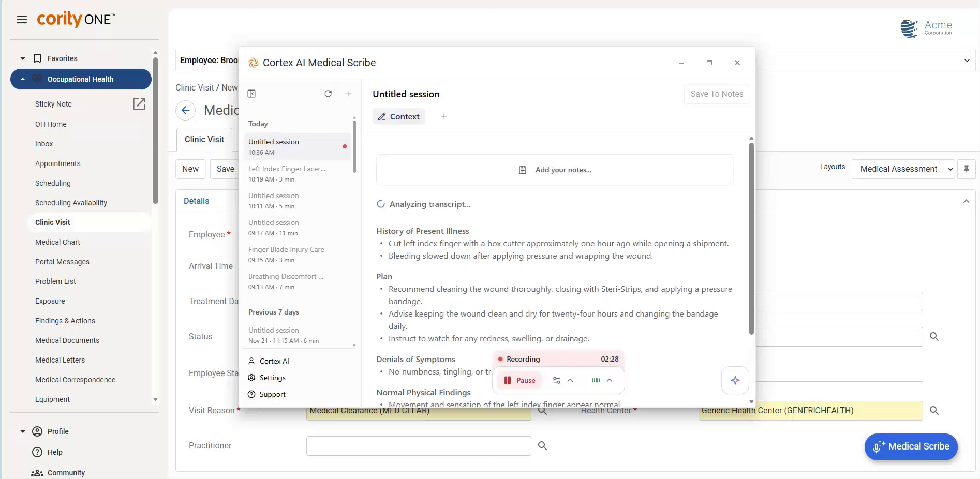980x479 pixels.
Task: Open the Layouts Medical Assessment dropdown
Action: [x=903, y=169]
